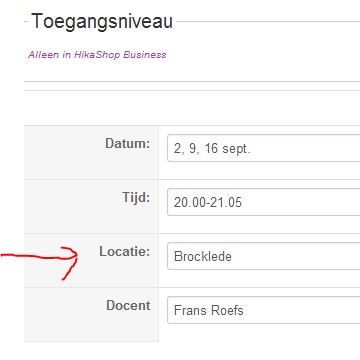Activate the Docent input field
Screen dimensions: 360x360
click(x=263, y=310)
